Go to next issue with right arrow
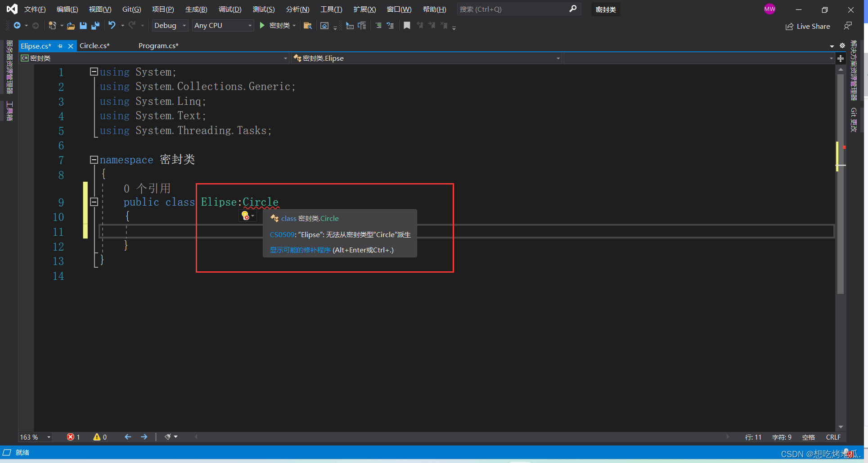Image resolution: width=868 pixels, height=463 pixels. tap(144, 437)
